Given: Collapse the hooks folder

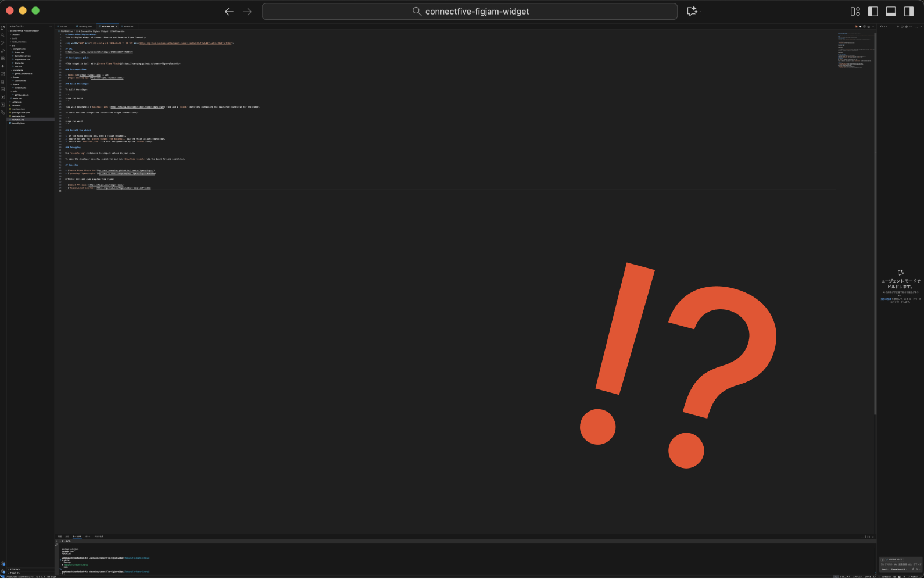Looking at the screenshot, I should pos(16,77).
